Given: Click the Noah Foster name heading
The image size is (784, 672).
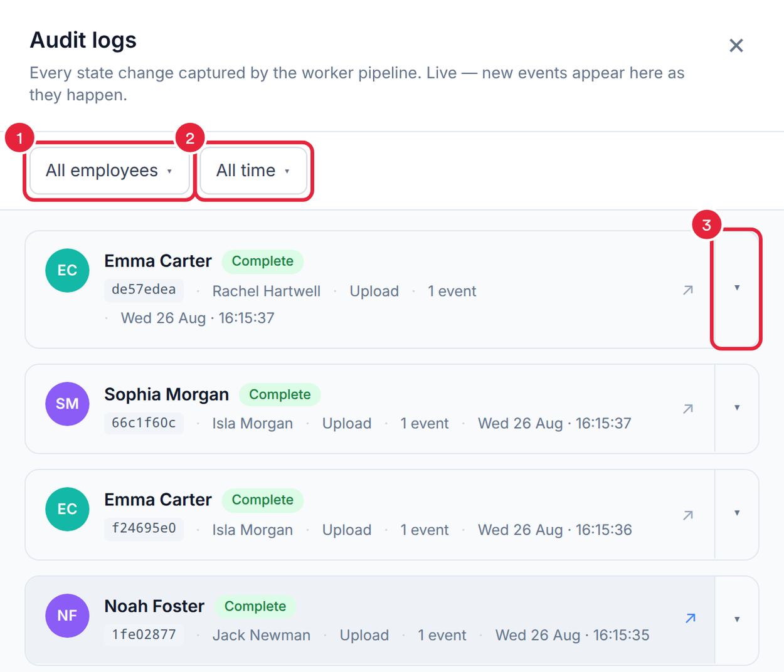Looking at the screenshot, I should click(154, 606).
